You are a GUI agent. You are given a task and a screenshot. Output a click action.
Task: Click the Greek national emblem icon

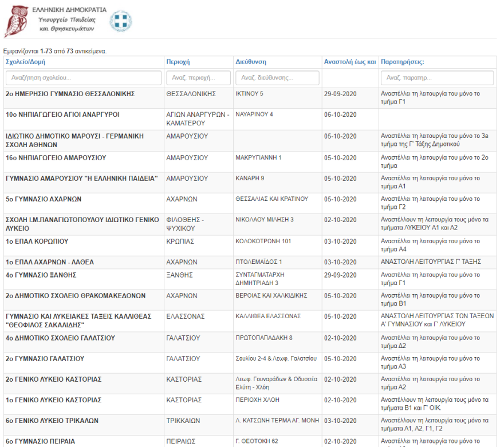pyautogui.click(x=121, y=21)
